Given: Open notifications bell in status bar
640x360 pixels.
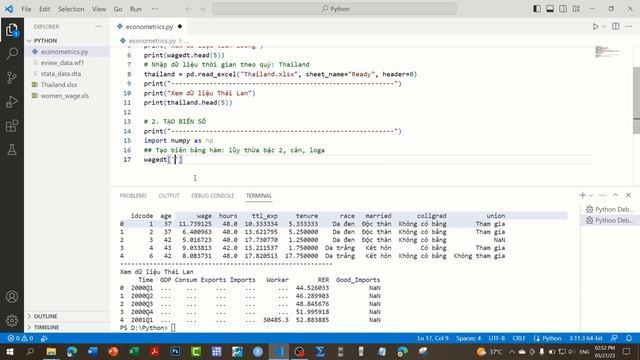Looking at the screenshot, I should click(x=629, y=338).
